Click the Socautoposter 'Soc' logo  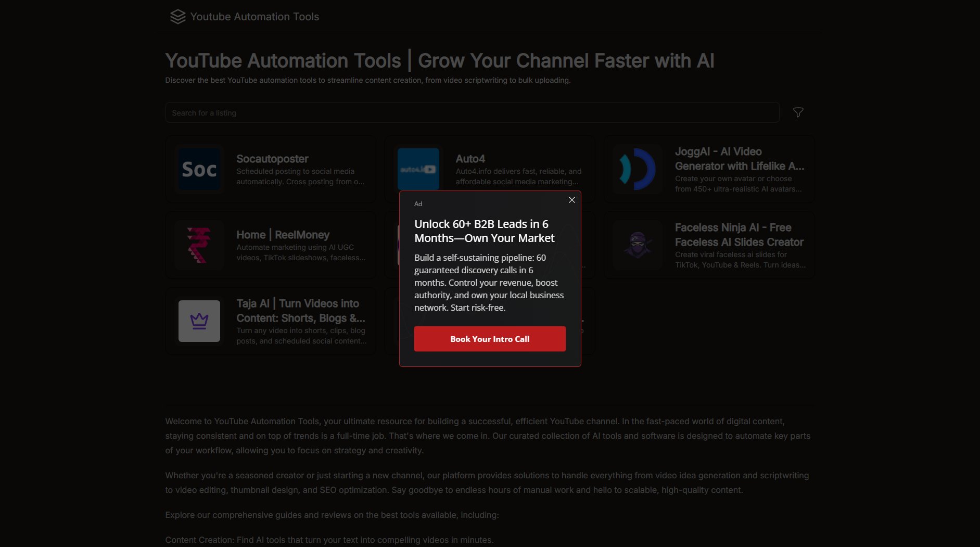[x=199, y=169]
